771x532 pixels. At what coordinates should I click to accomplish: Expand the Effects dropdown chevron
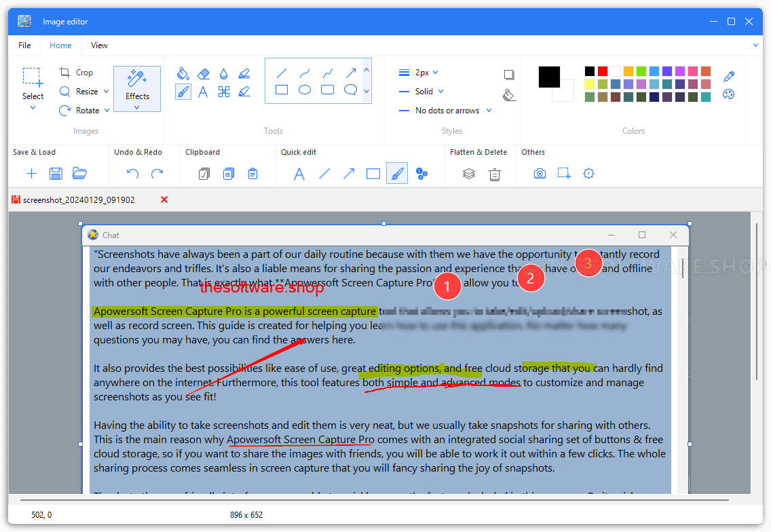pyautogui.click(x=136, y=108)
